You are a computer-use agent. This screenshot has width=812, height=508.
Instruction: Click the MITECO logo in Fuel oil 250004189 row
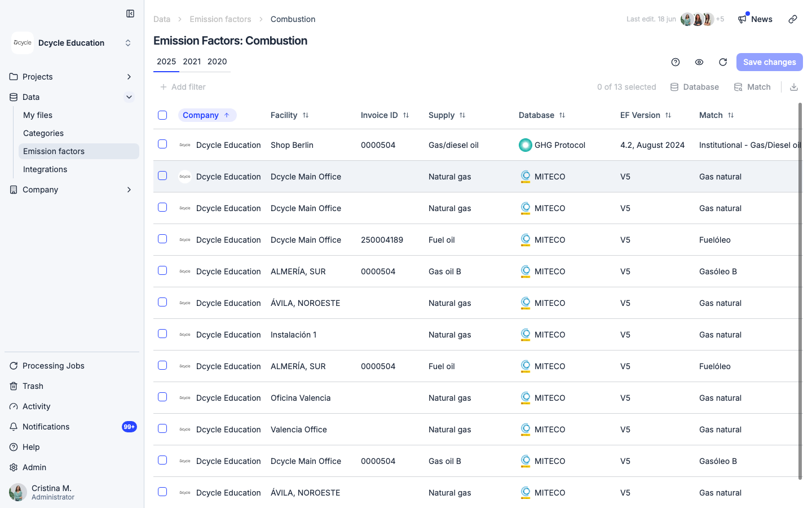[526, 240]
